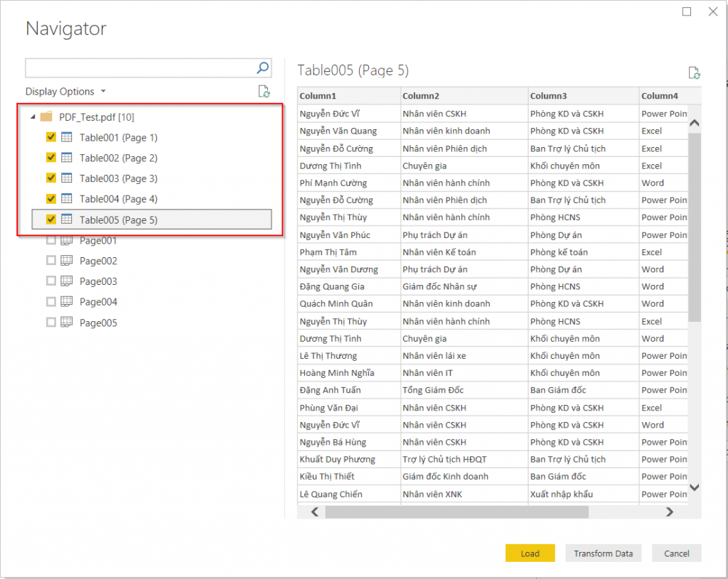The image size is (728, 579).
Task: Collapse the PDF_Test.pdf tree node
Action: click(32, 117)
